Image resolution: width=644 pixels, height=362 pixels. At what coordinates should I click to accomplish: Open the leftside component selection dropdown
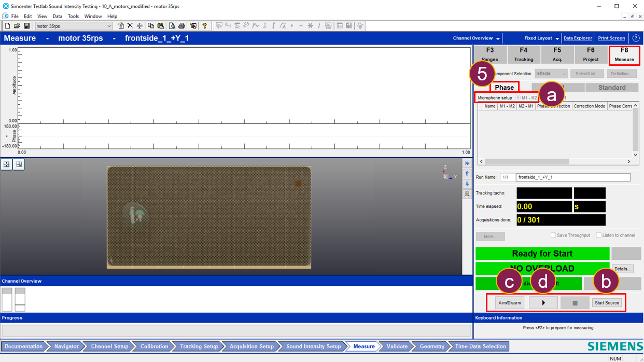551,74
